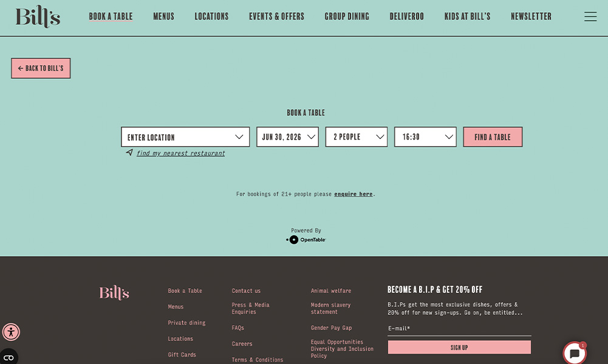The image size is (608, 364).
Task: Open footer Private dining link
Action: pyautogui.click(x=186, y=323)
